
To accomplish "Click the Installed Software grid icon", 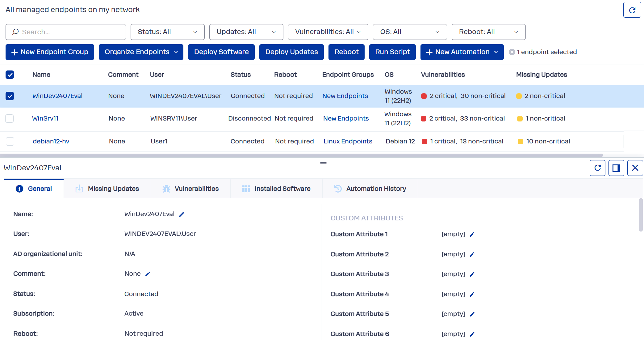I will pos(246,189).
